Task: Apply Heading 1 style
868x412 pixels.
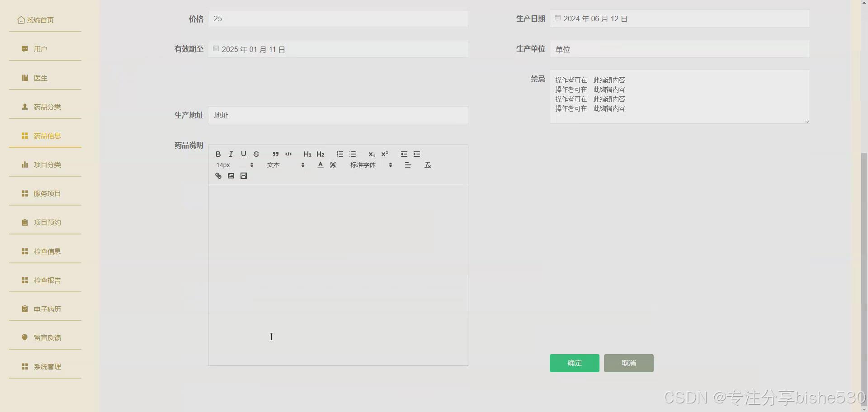Action: tap(307, 154)
